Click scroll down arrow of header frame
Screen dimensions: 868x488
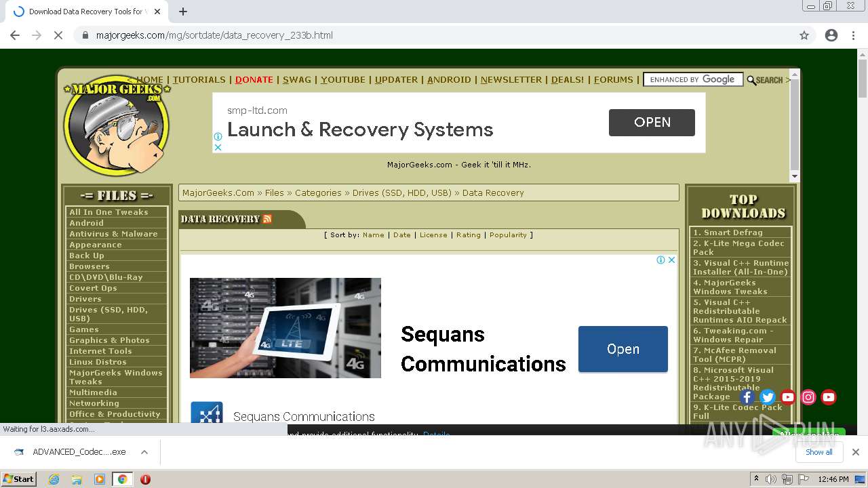pyautogui.click(x=795, y=176)
